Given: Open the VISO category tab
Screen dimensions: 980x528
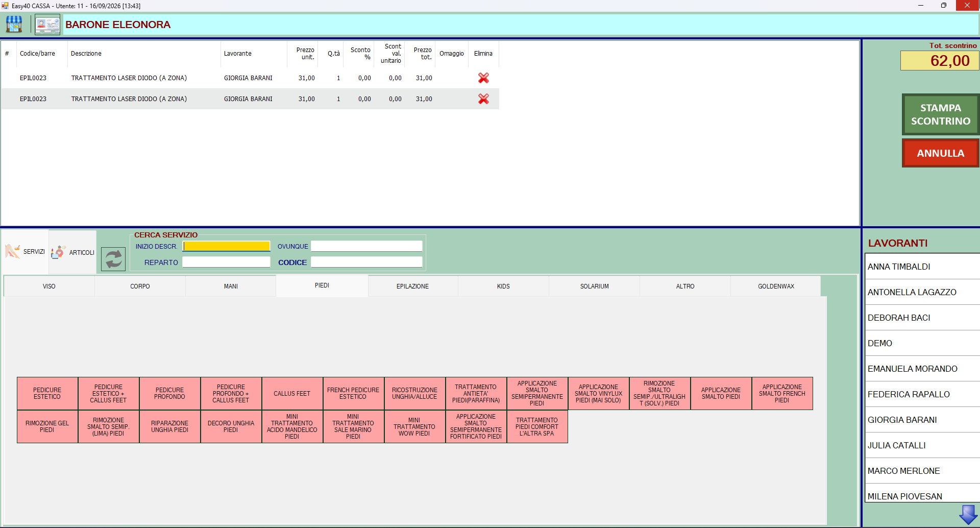Looking at the screenshot, I should 49,286.
